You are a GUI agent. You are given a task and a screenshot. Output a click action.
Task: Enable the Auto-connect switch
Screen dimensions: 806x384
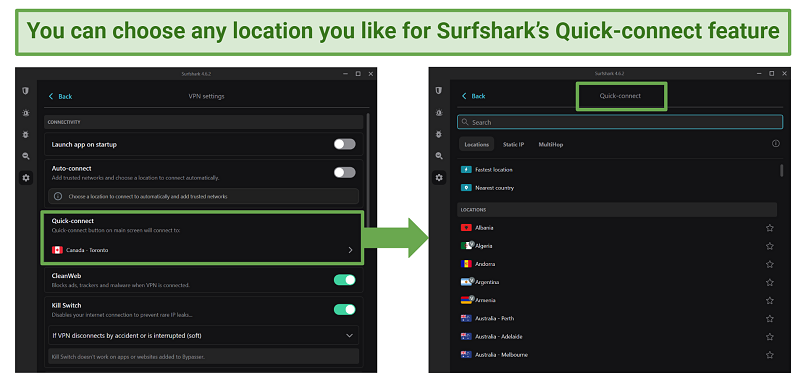pyautogui.click(x=344, y=172)
